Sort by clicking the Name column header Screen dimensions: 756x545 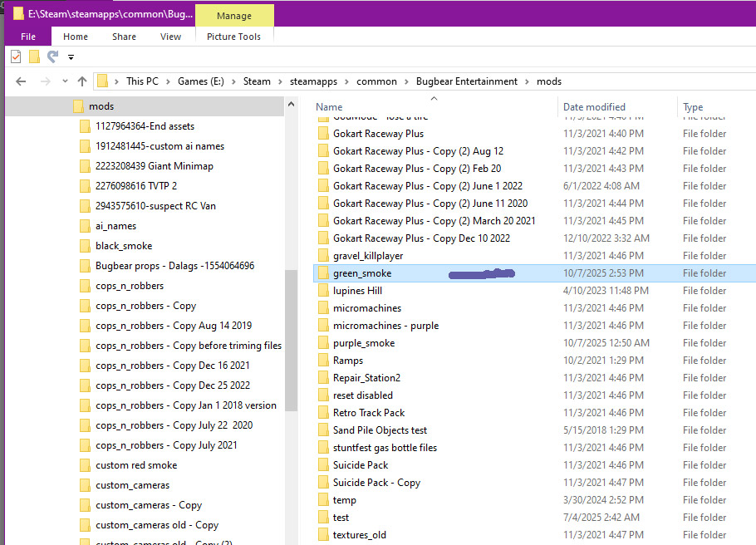330,107
